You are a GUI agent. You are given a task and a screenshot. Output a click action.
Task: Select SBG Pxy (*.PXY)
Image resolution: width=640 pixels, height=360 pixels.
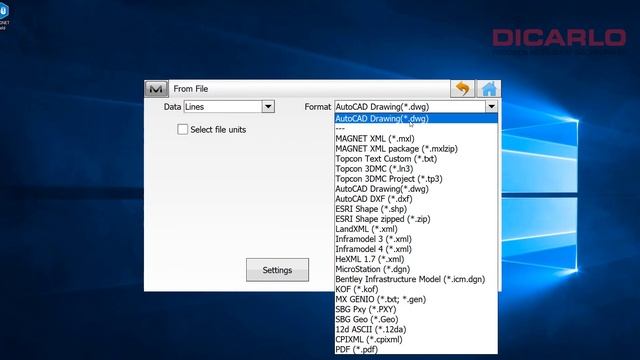point(416,309)
